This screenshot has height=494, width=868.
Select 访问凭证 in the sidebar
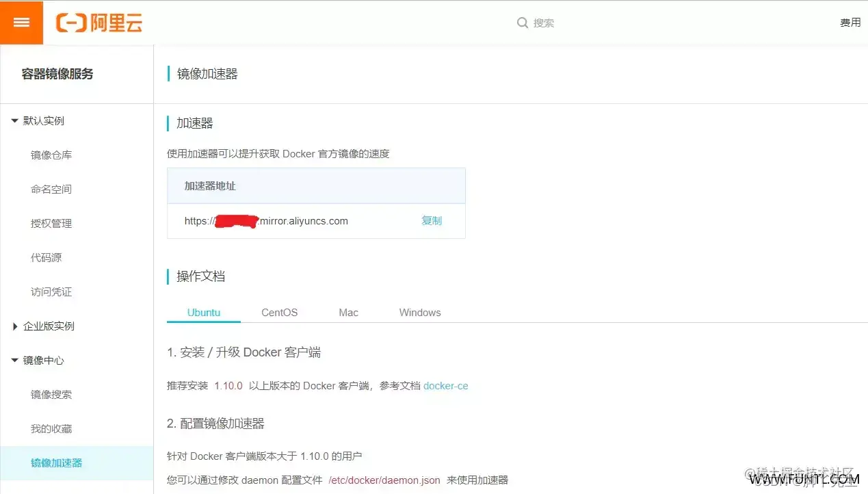[x=51, y=291]
